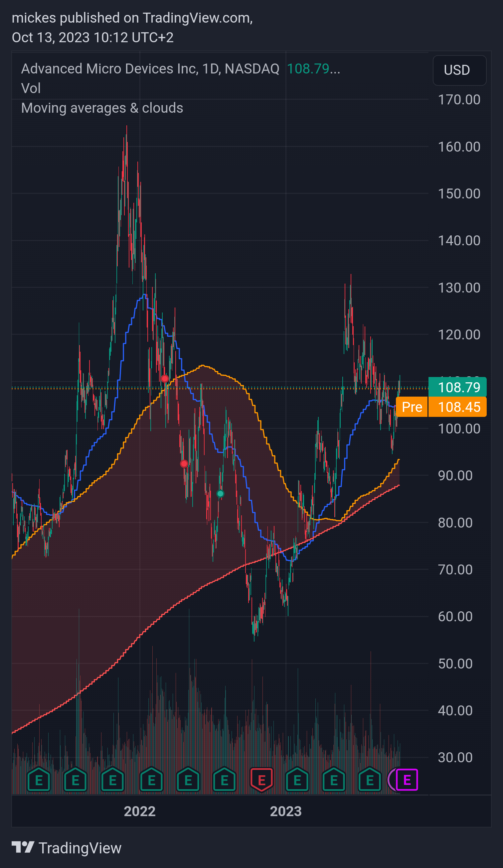Image resolution: width=503 pixels, height=868 pixels.
Task: Click the green 108.79... value in the legend
Action: (x=313, y=69)
